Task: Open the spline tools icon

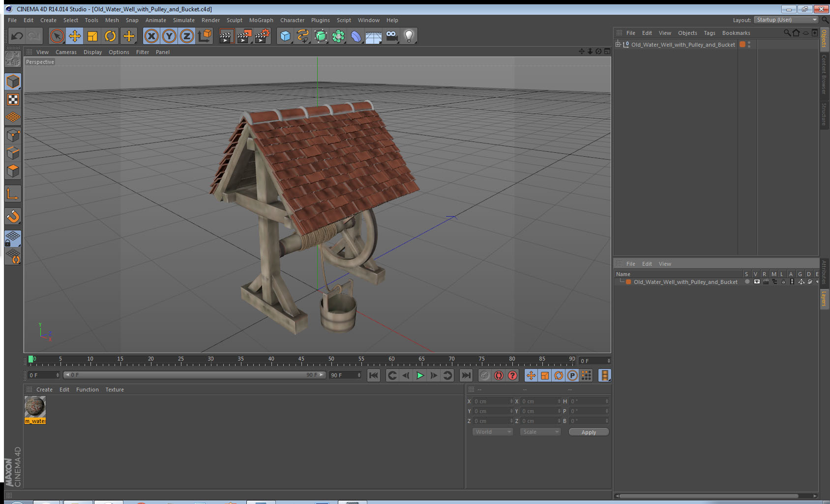Action: click(303, 36)
